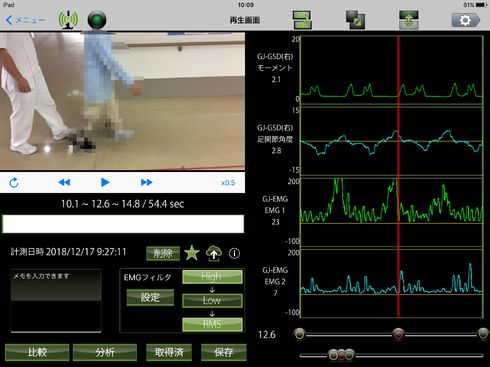This screenshot has width=490, height=367.
Task: Select the right range slider handle
Action: click(x=483, y=334)
